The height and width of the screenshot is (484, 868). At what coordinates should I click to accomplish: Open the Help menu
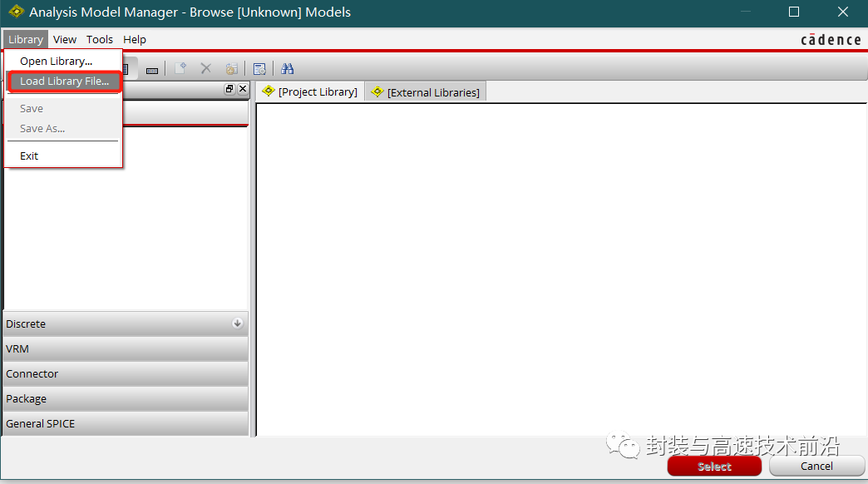coord(135,39)
